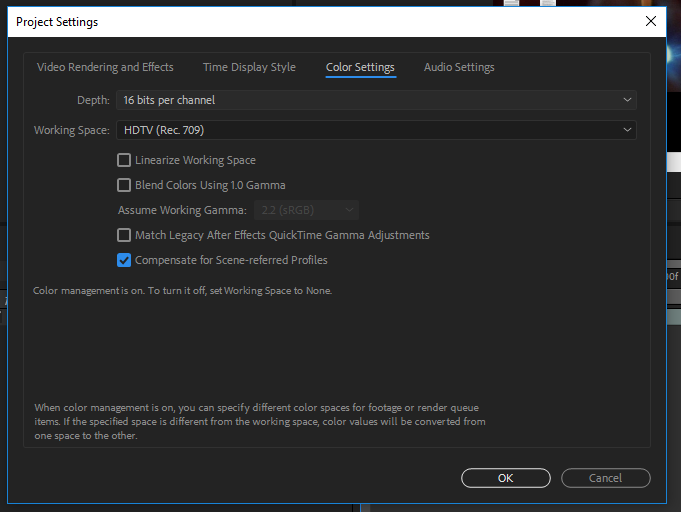Click the Depth label text
Screen dimensions: 681x512
tap(93, 100)
